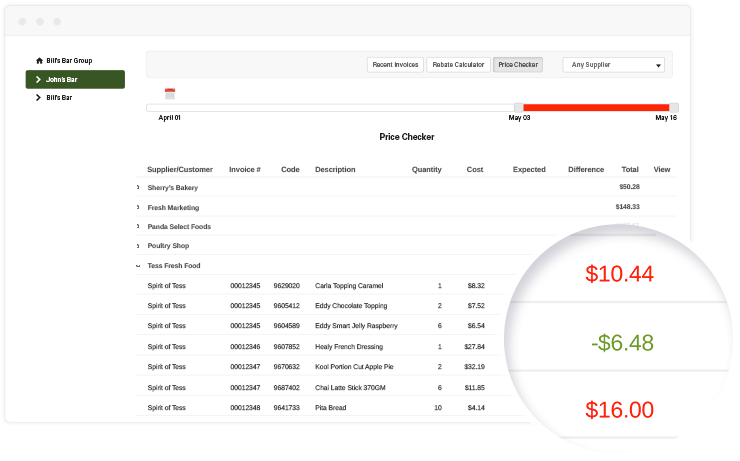Click the home icon beside Bill's Bar Group

point(39,61)
